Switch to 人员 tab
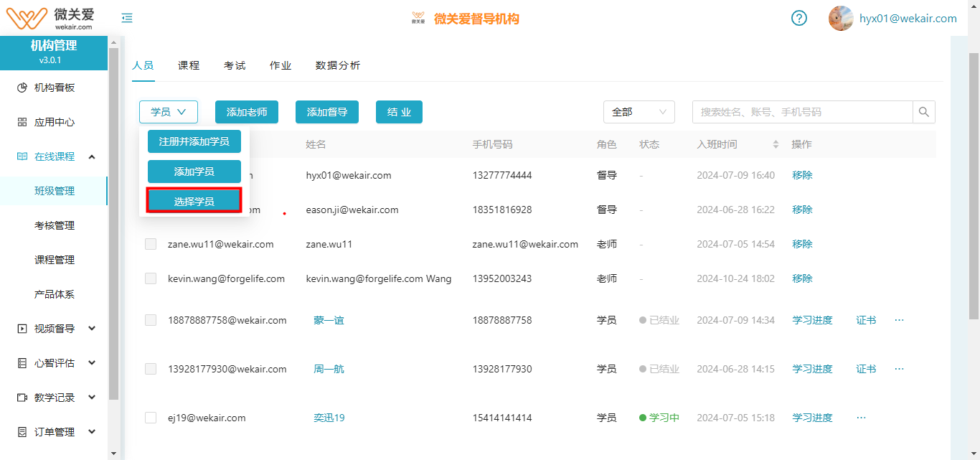Viewport: 980px width, 460px height. click(x=143, y=65)
